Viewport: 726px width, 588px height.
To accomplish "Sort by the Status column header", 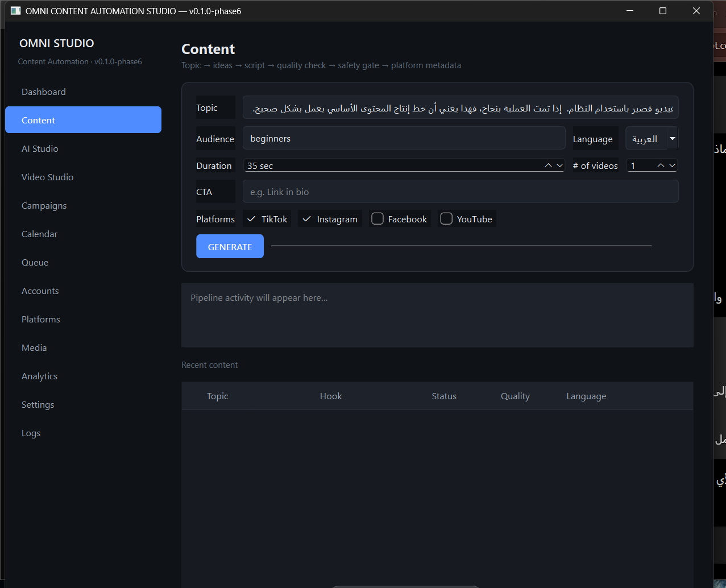I will (444, 396).
